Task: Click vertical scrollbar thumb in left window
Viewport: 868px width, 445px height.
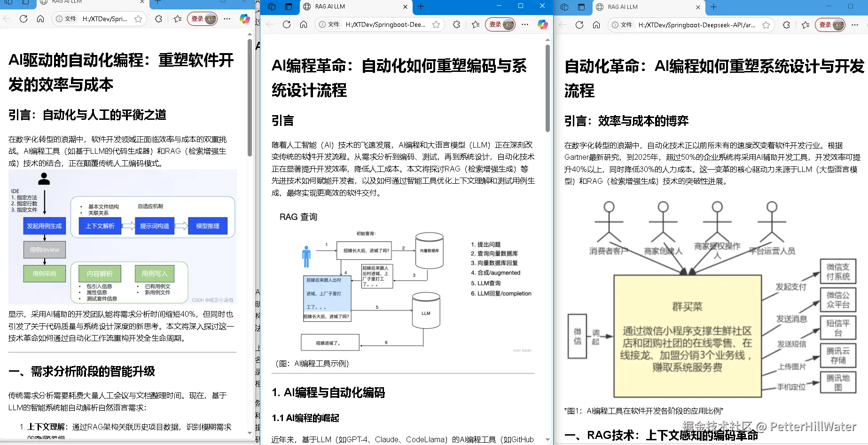Action: [250, 97]
